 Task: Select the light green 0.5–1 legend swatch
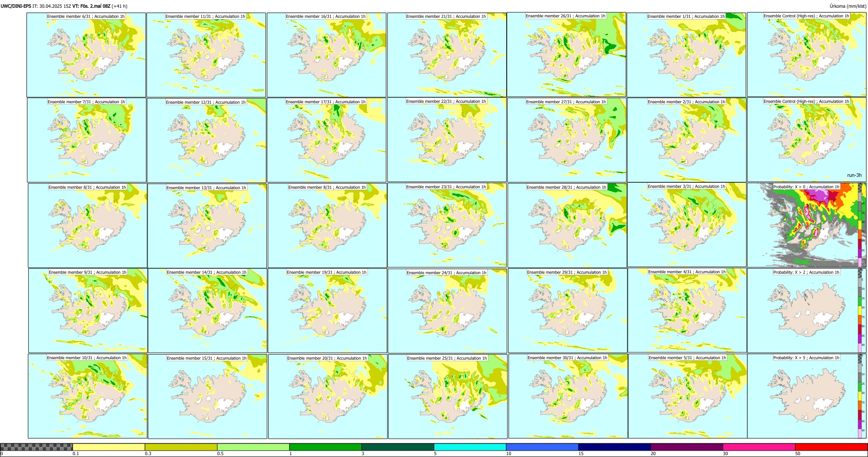[253, 447]
